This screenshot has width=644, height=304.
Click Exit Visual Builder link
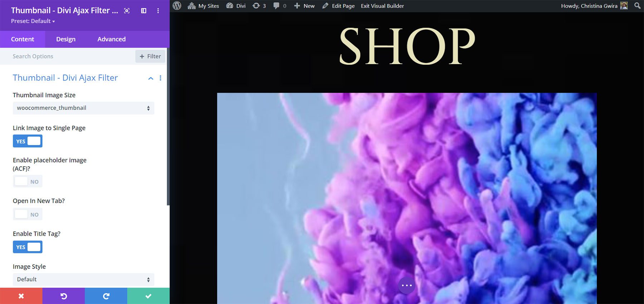[382, 6]
